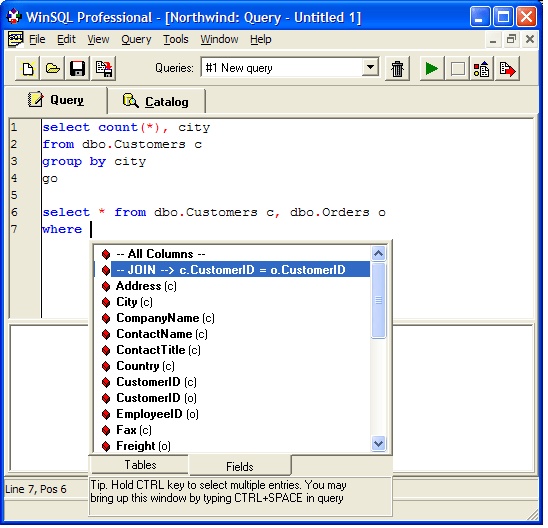The width and height of the screenshot is (548, 528).
Task: Choose JOIN c.CustomerID = o.CustomerID entry
Action: (232, 270)
